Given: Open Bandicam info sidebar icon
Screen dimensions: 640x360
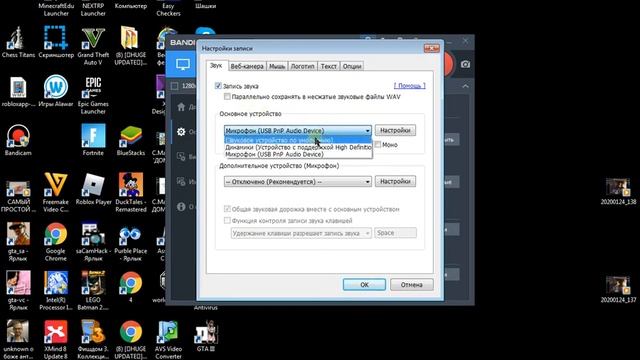Looking at the screenshot, I should [x=181, y=207].
